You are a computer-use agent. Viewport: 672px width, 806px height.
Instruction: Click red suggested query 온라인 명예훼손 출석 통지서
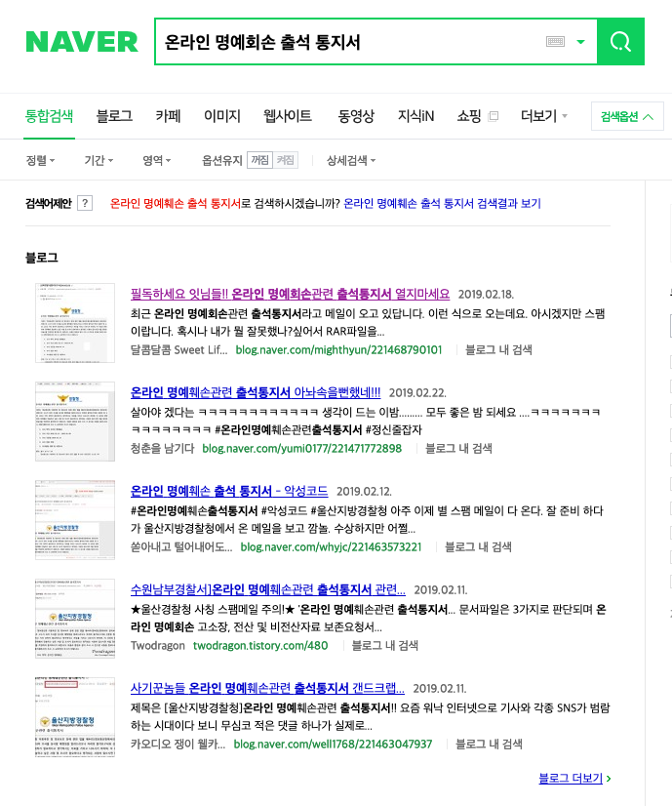click(176, 204)
